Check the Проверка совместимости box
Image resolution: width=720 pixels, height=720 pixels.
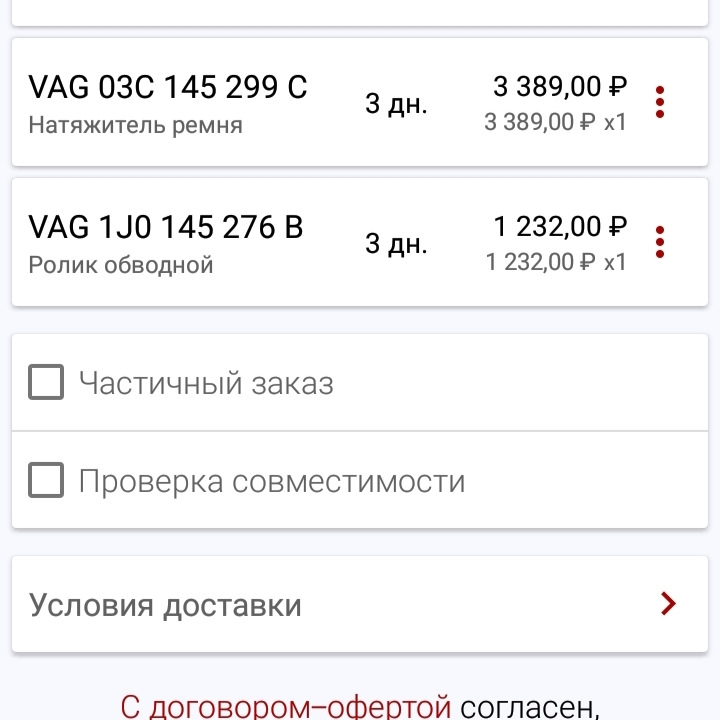(46, 481)
